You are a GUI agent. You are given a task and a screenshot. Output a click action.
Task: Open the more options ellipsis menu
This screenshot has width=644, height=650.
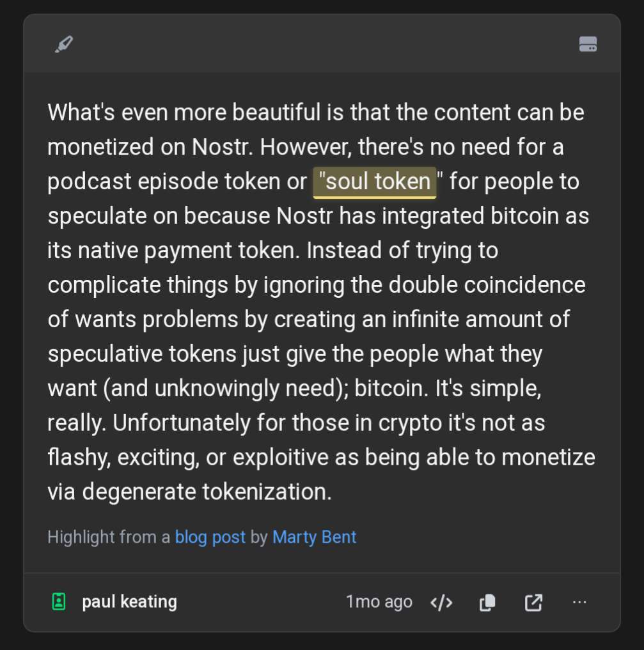(579, 602)
